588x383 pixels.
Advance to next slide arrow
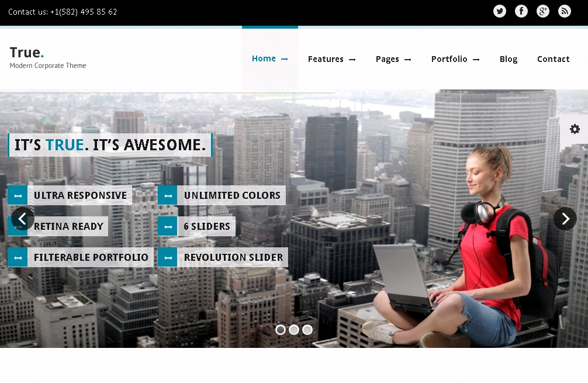(x=565, y=219)
